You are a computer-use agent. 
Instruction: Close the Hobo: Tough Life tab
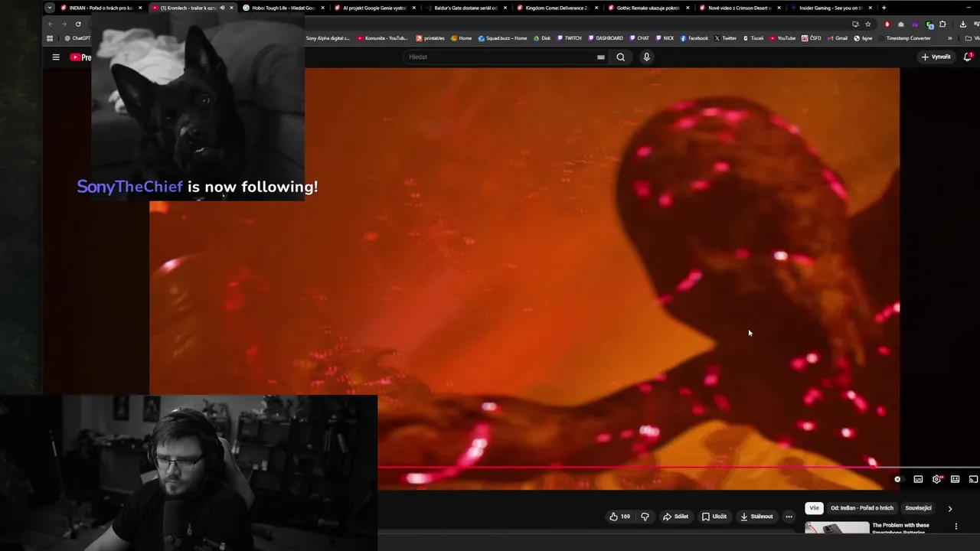tap(322, 8)
